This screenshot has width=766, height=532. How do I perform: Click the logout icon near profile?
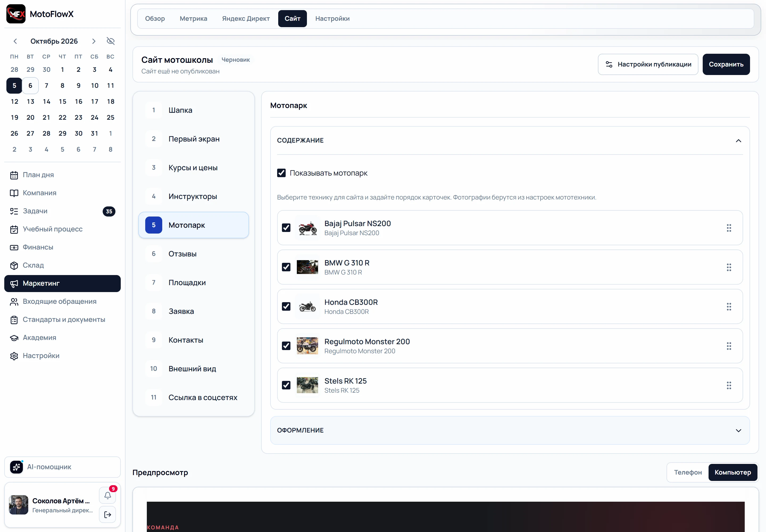click(x=108, y=515)
